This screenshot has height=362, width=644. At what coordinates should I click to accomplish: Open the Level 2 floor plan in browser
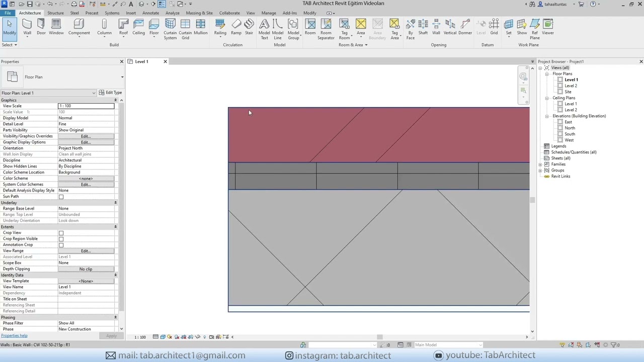pos(571,86)
